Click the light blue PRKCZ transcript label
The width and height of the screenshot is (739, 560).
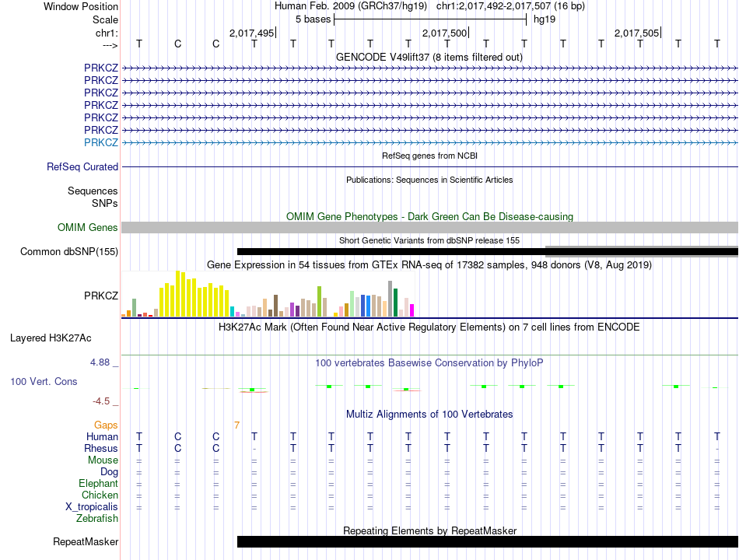click(x=101, y=142)
